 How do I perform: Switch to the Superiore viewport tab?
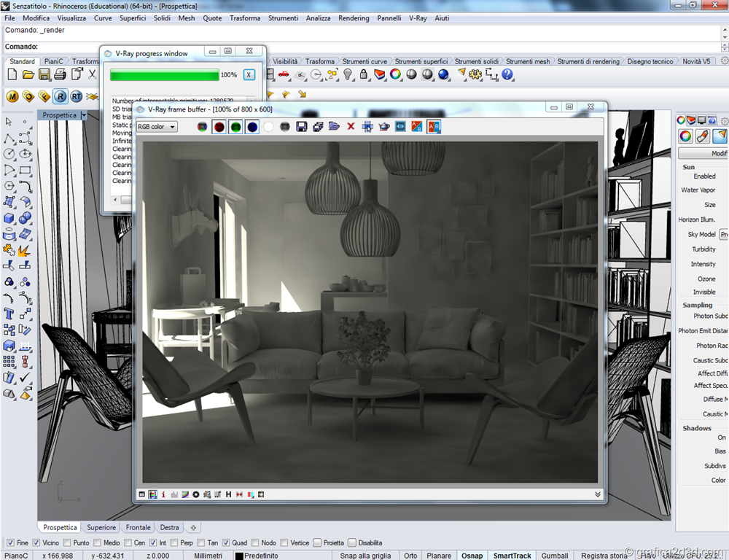coord(101,527)
